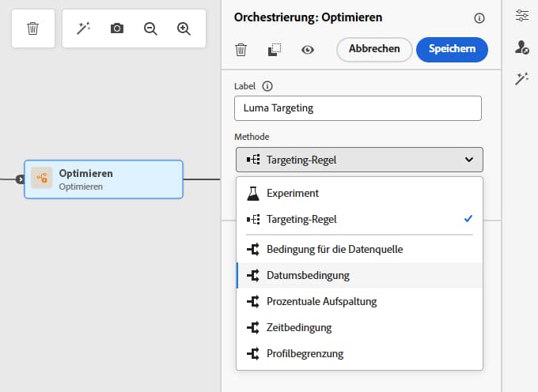
Task: Collapse the Methode Targeting-Regel dropdown
Action: click(x=359, y=160)
